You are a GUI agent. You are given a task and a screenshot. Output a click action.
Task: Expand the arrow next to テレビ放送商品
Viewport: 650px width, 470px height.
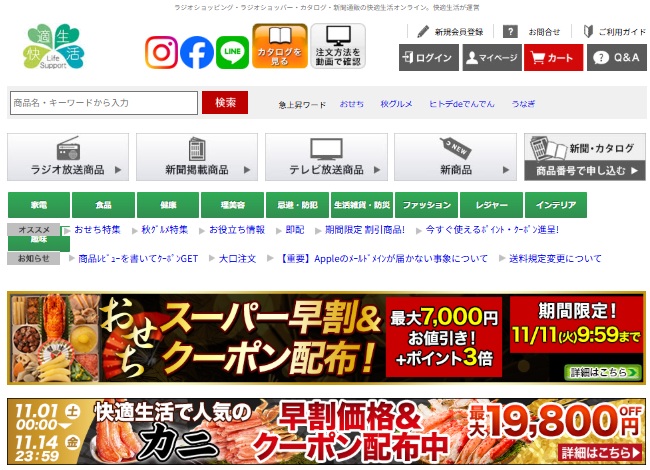(x=377, y=170)
